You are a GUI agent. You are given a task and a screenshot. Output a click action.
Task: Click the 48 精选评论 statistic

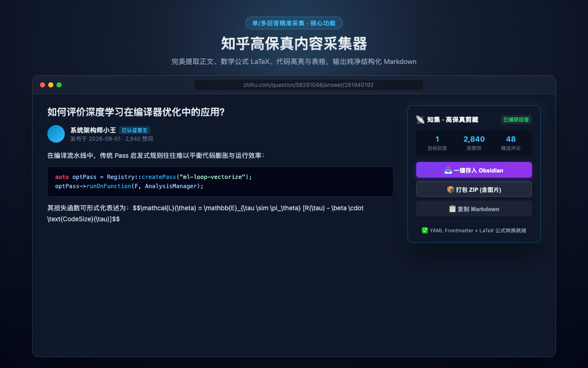pos(511,143)
